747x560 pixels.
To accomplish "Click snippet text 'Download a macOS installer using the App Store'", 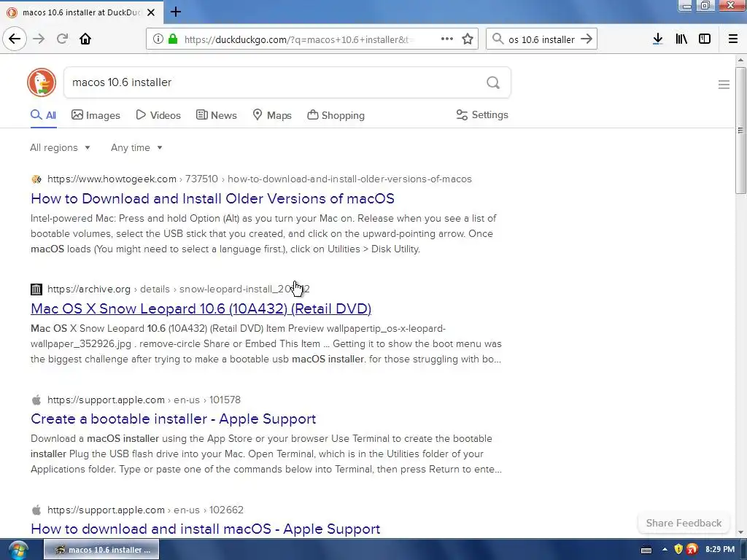I will [x=266, y=454].
